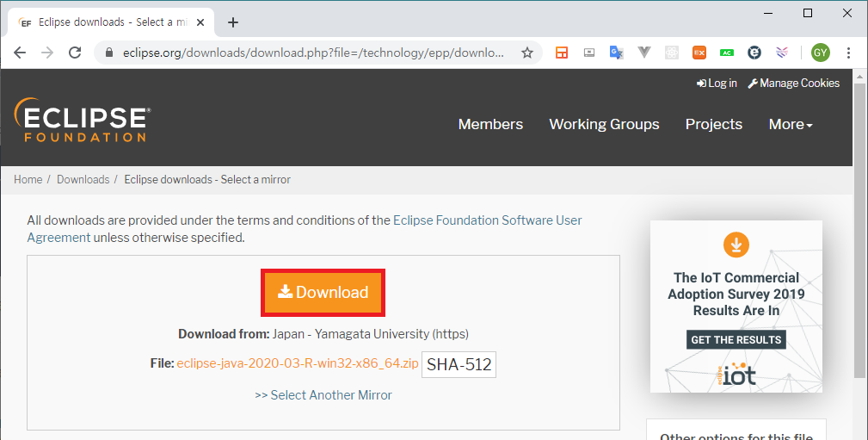Viewport: 868px width, 440px height.
Task: Click the Eclipse IoT logo in ad
Action: click(x=736, y=374)
